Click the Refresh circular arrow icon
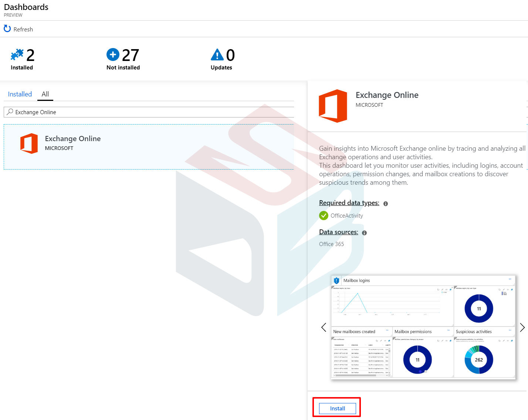This screenshot has height=420, width=528. (x=7, y=29)
